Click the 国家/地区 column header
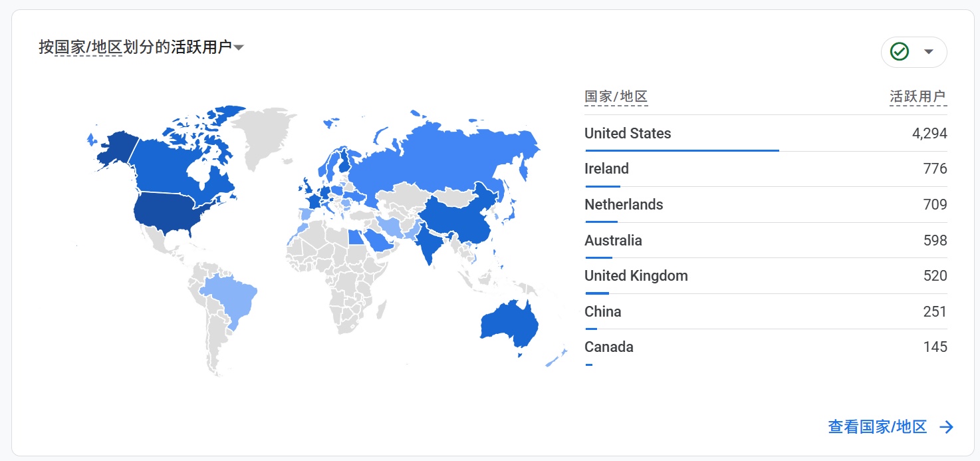The width and height of the screenshot is (980, 461). click(616, 97)
